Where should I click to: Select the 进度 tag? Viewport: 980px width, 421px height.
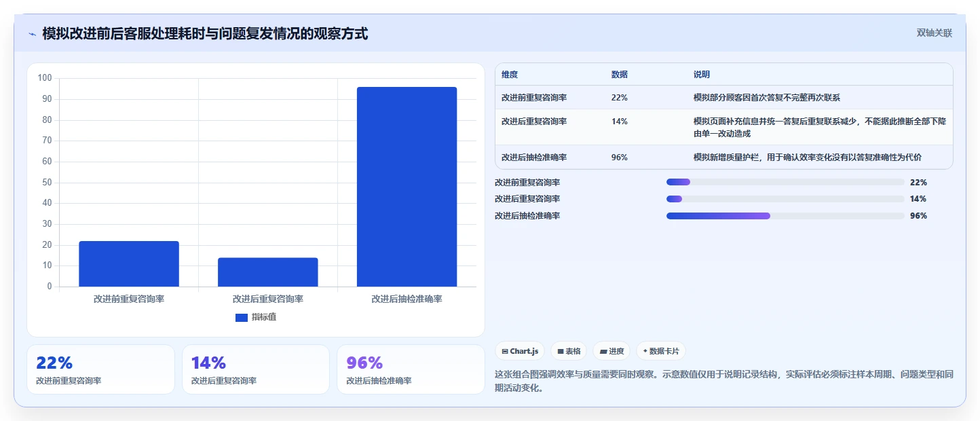click(x=611, y=351)
